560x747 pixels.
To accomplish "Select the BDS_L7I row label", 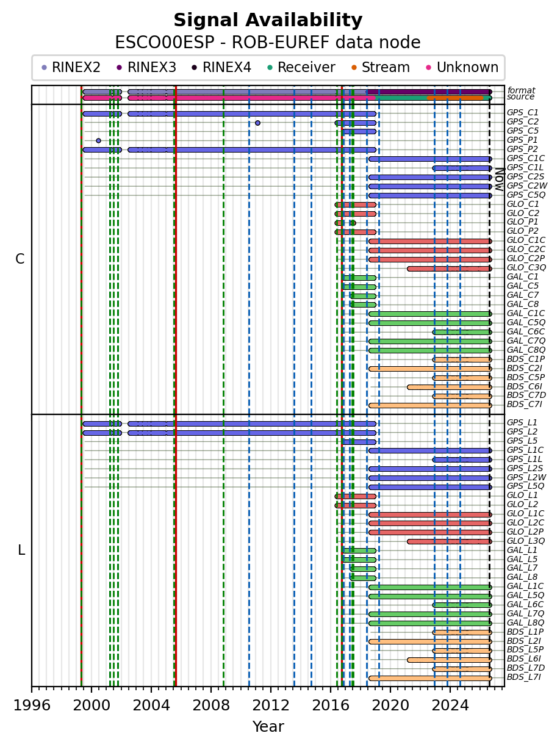I will [523, 677].
